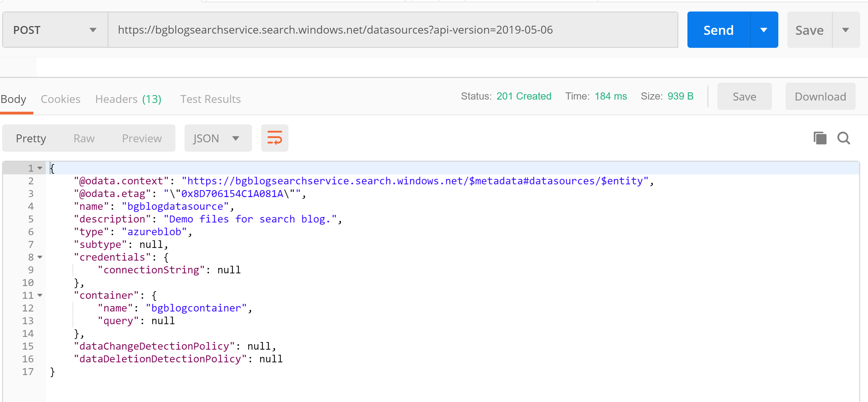Click the "subtype" key on line 7
868x402 pixels.
[x=100, y=244]
